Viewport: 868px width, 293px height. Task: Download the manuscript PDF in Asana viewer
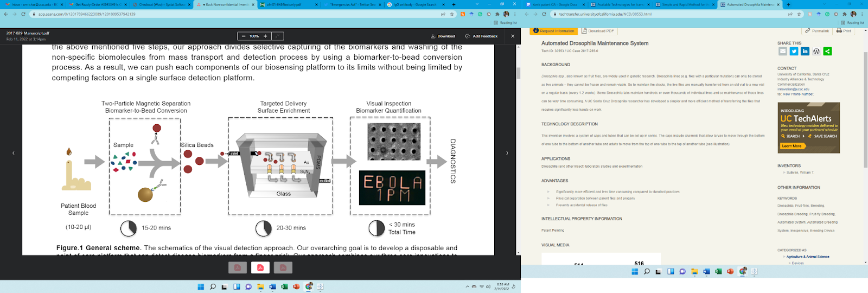(443, 36)
